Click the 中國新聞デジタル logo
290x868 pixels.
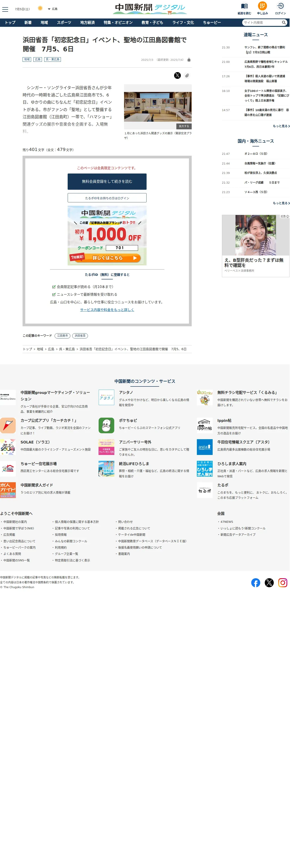pyautogui.click(x=150, y=9)
